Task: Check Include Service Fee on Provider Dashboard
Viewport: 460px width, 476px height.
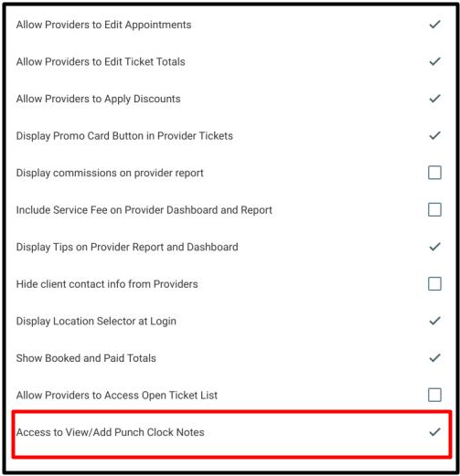Action: 434,210
